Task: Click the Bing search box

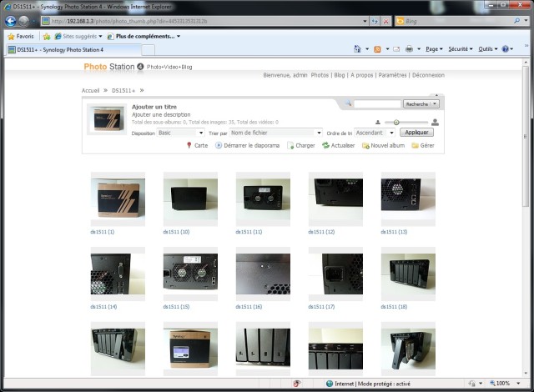Action: (459, 21)
